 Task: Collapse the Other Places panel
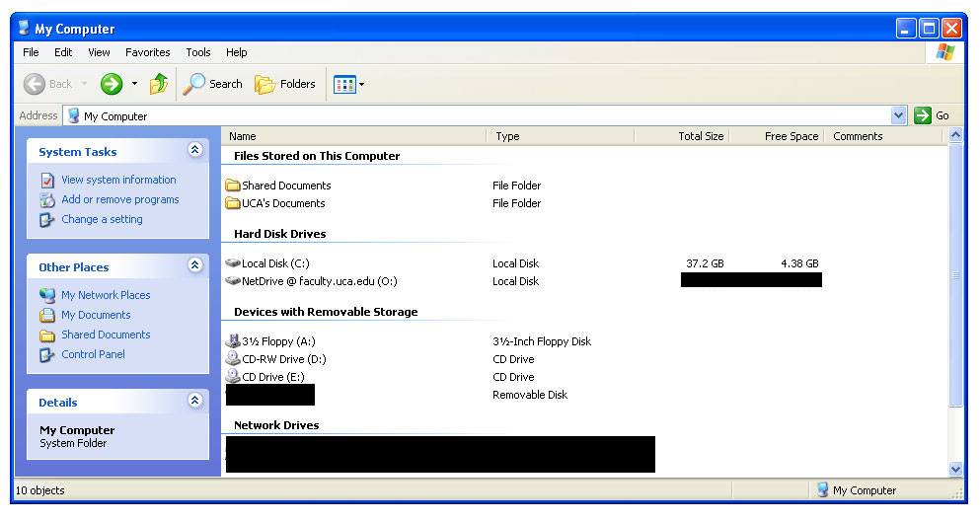pos(195,264)
